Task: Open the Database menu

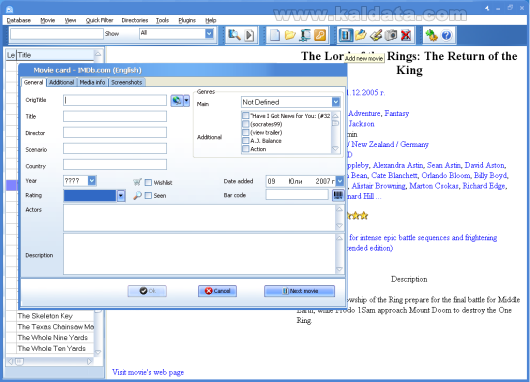Action: point(19,20)
